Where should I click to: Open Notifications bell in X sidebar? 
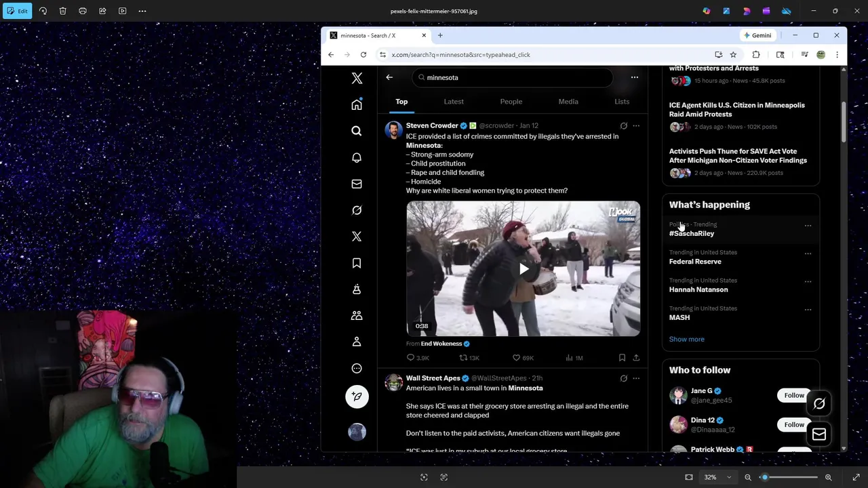click(357, 157)
